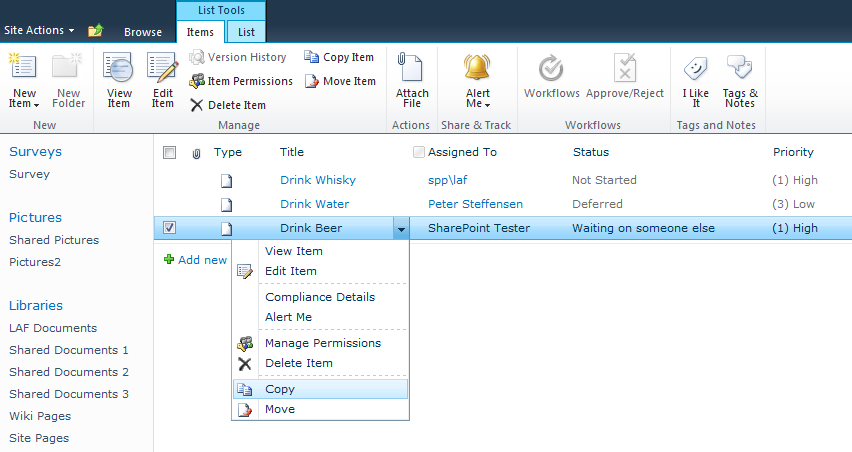This screenshot has height=452, width=852.
Task: Click the Drink Beer item dropdown arrow
Action: point(401,229)
